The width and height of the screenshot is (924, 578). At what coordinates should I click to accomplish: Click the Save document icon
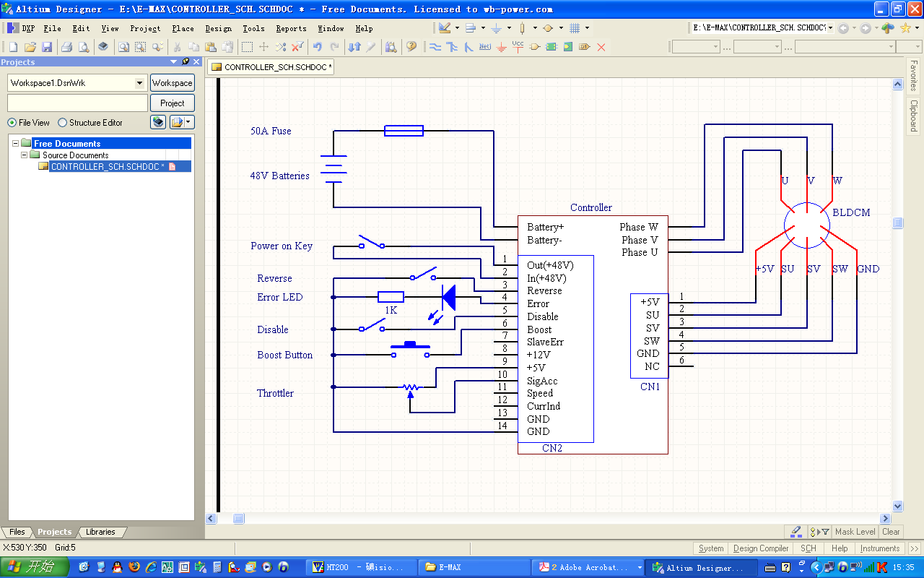[47, 47]
